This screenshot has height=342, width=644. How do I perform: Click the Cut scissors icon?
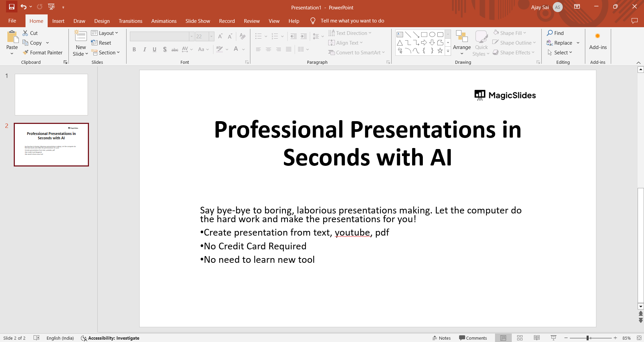[x=25, y=33]
